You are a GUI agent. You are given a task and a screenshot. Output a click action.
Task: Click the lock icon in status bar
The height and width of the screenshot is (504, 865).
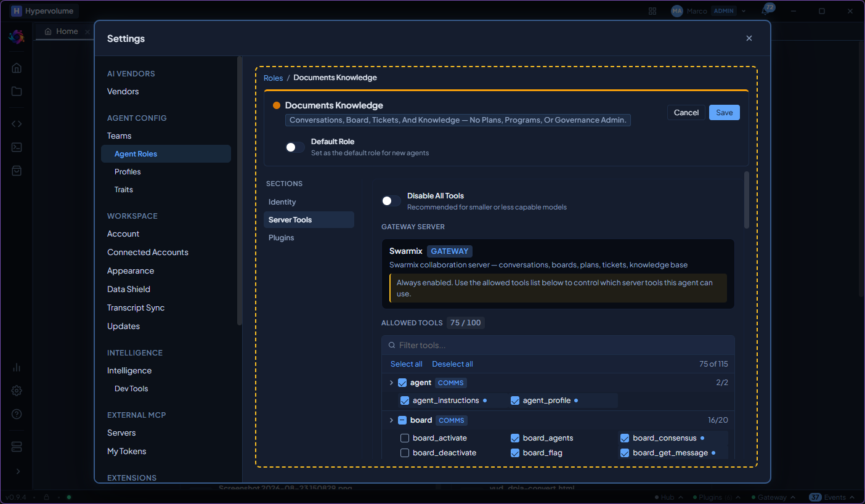(46, 497)
